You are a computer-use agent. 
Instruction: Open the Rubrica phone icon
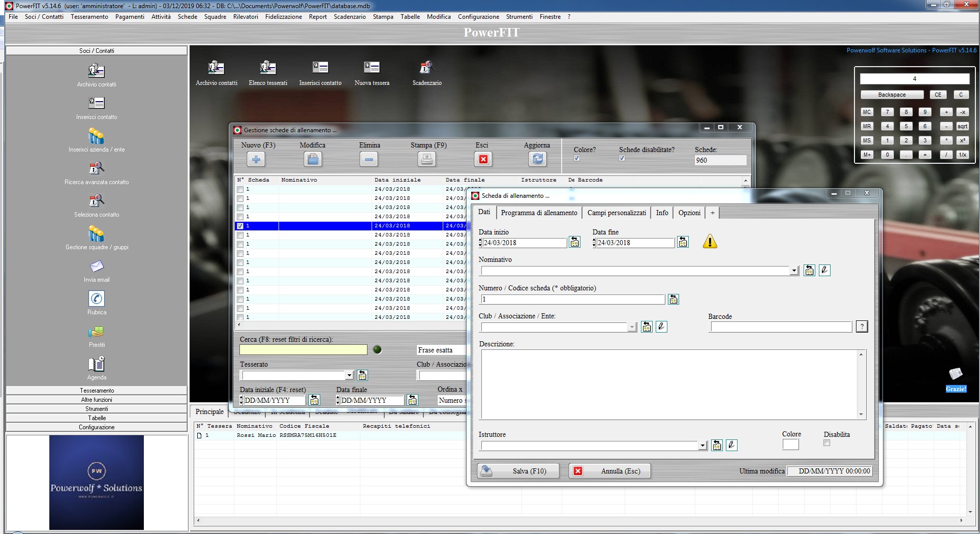pos(97,299)
